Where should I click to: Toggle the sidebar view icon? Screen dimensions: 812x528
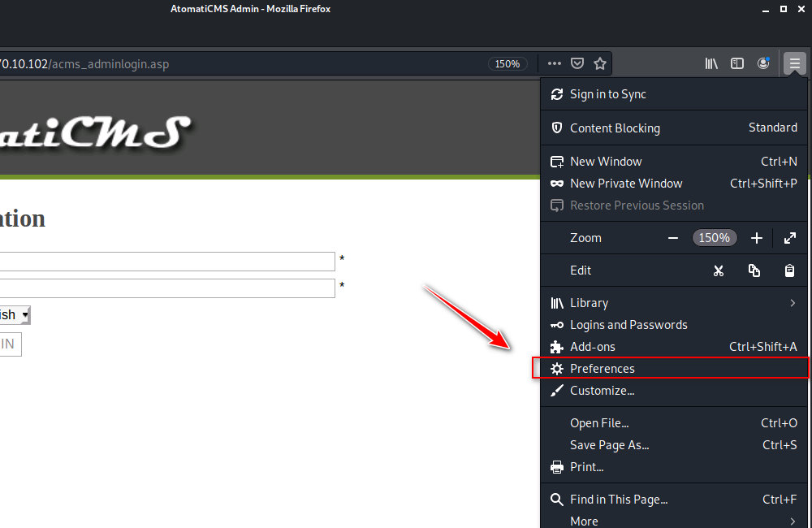(x=737, y=63)
